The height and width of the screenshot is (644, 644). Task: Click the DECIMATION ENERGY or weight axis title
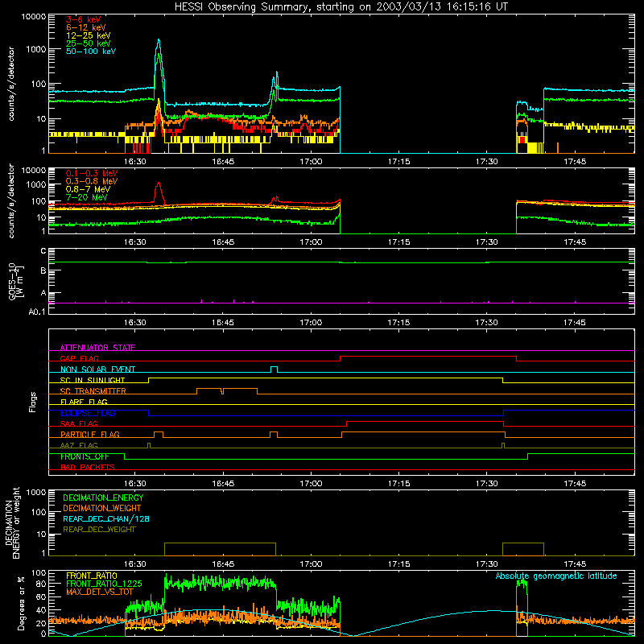[13, 522]
